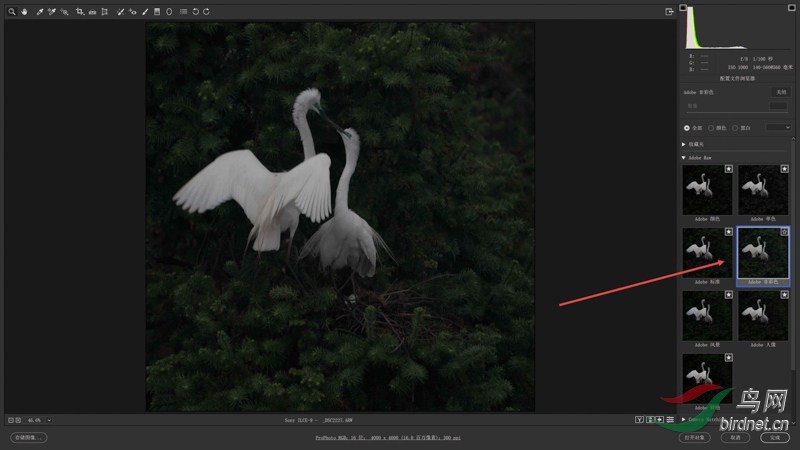
Task: Toggle favorite star on Adobe 非彩色 profile
Action: coord(785,232)
